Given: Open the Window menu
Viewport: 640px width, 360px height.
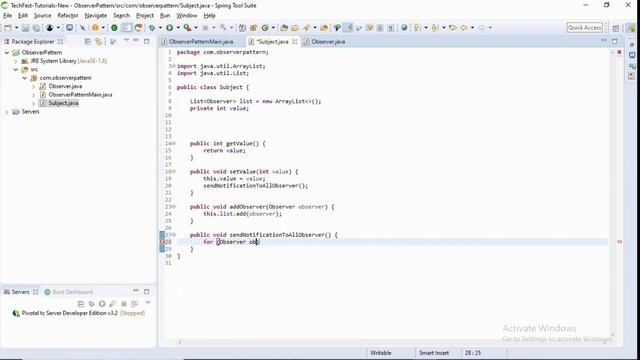Looking at the screenshot, I should coord(187,16).
